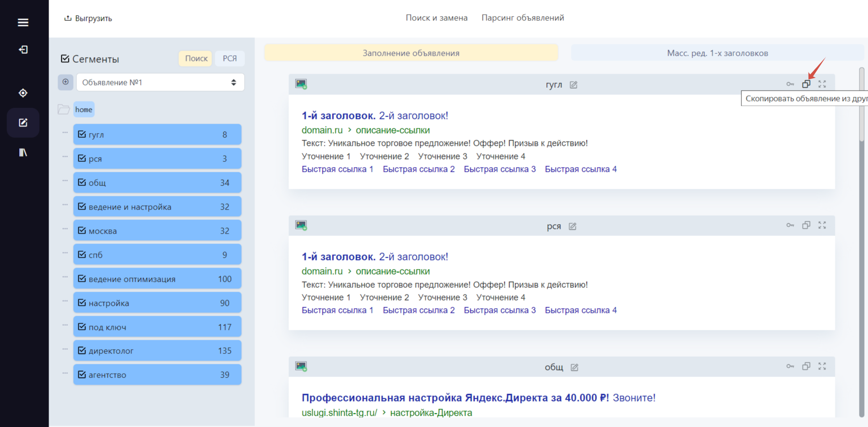
Task: Open the target crosshair sidebar icon
Action: (x=23, y=93)
